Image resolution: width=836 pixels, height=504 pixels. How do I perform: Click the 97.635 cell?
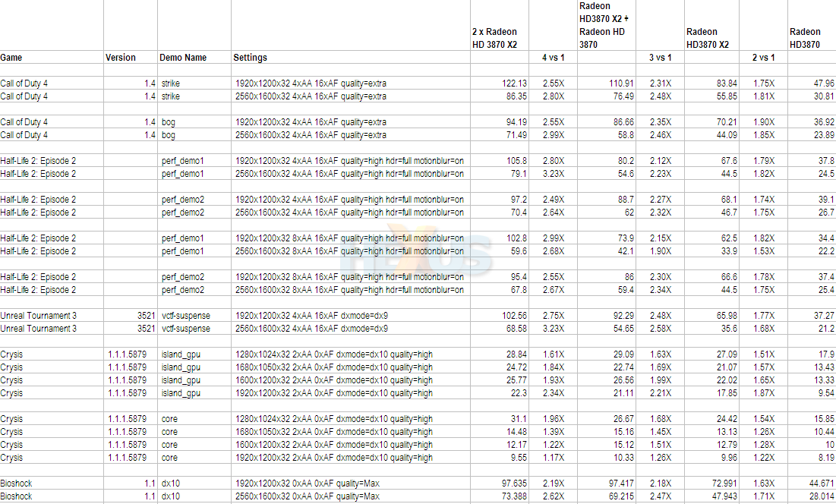click(499, 484)
